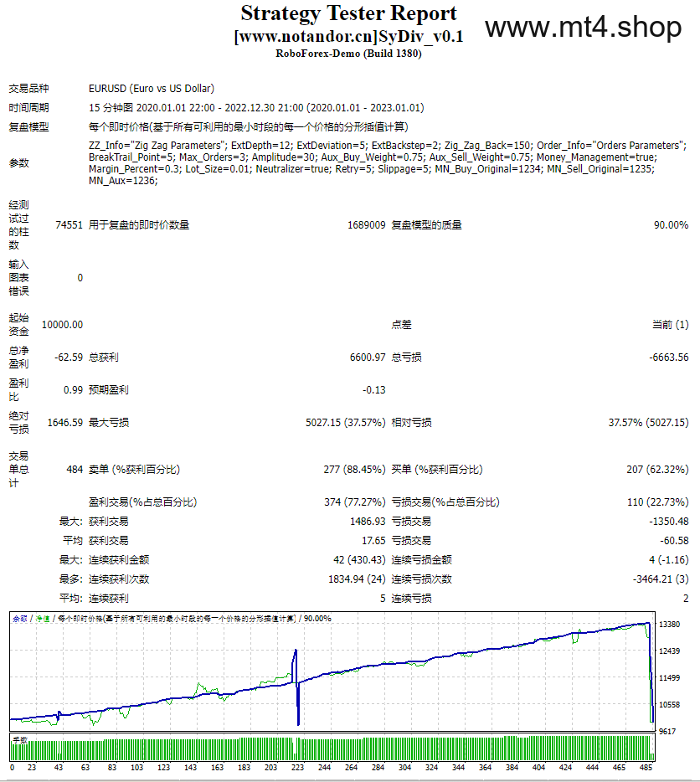
Task: Click the "用于复盘的即时价数量" label
Action: [139, 225]
